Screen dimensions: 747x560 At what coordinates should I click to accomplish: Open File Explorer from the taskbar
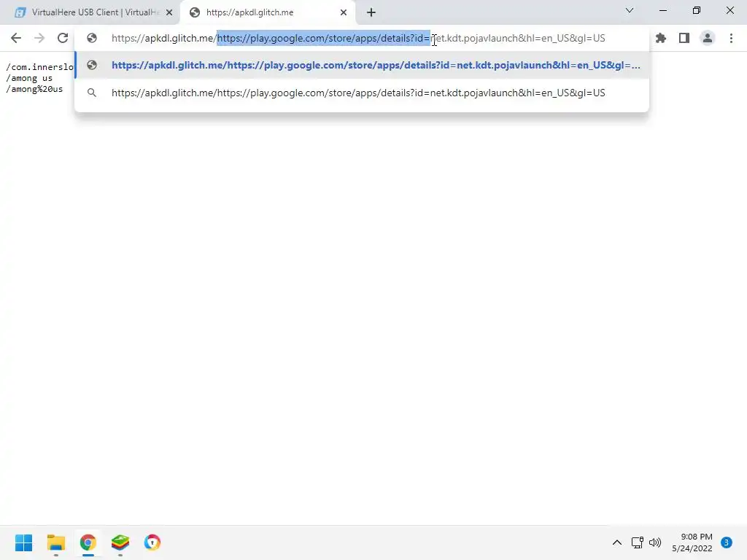55,542
